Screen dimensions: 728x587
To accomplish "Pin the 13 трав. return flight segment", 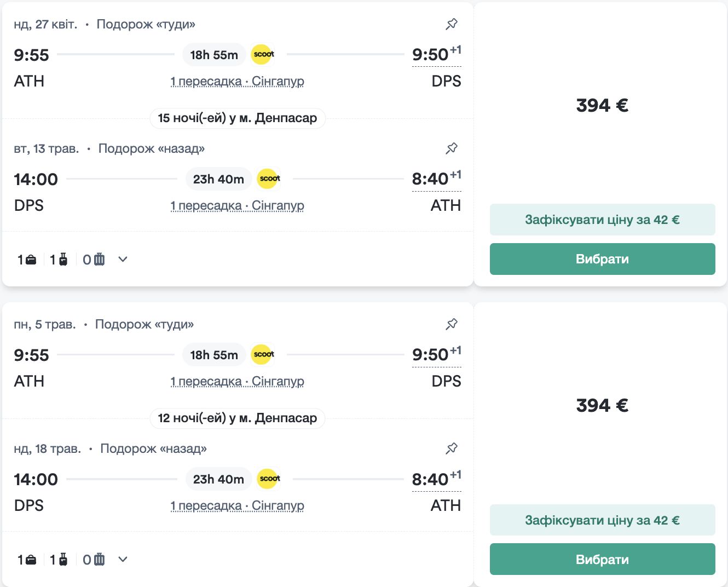I will 452,148.
